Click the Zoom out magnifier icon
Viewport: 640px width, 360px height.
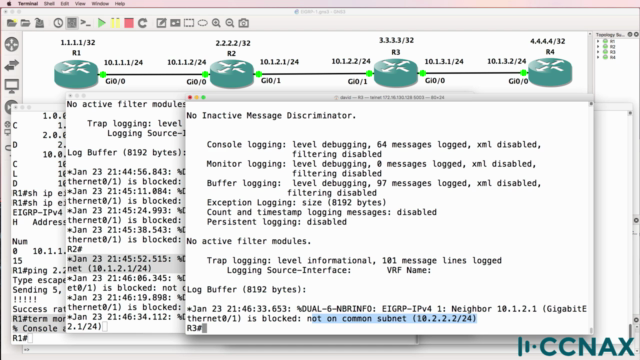point(230,23)
